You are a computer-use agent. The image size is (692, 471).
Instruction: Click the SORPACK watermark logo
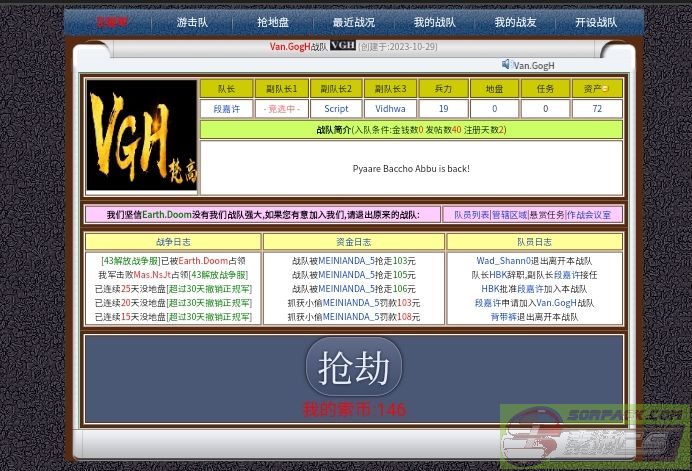pos(596,438)
